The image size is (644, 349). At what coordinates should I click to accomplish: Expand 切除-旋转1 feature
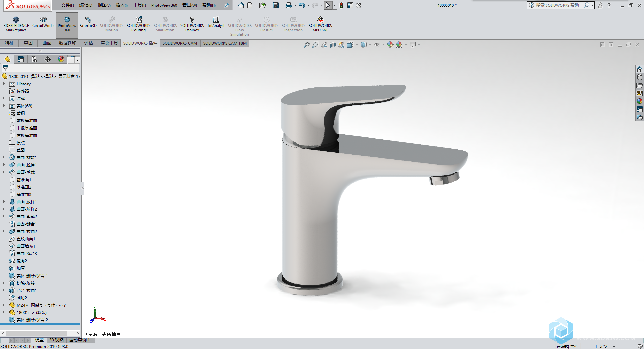point(4,283)
